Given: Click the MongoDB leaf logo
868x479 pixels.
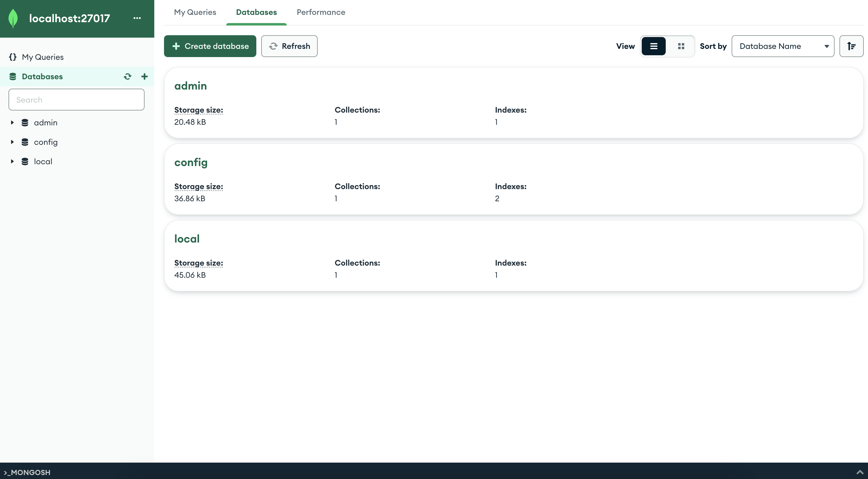Looking at the screenshot, I should tap(13, 18).
